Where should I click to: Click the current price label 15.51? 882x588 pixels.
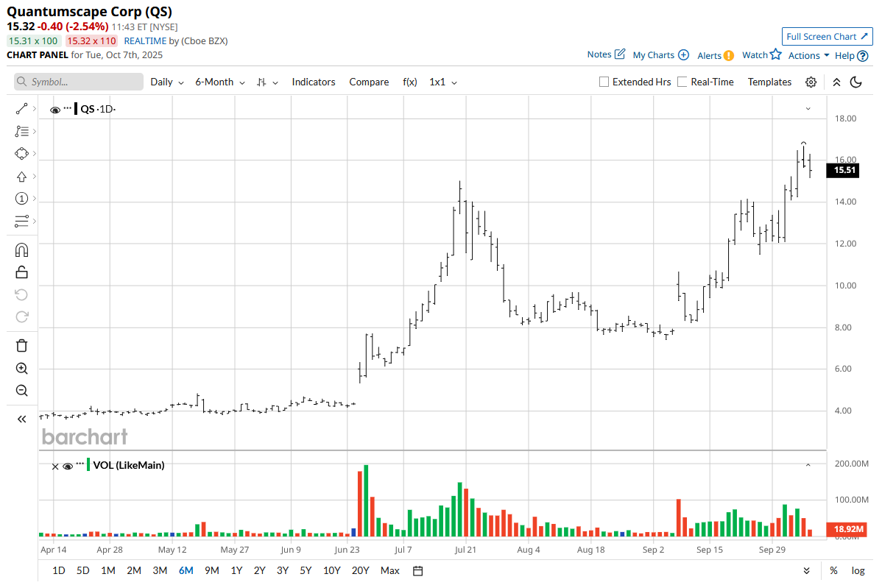pyautogui.click(x=843, y=170)
